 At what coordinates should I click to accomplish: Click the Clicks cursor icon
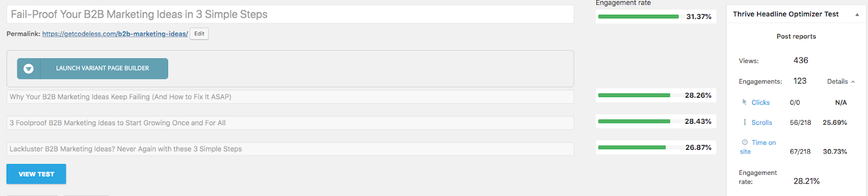point(744,102)
